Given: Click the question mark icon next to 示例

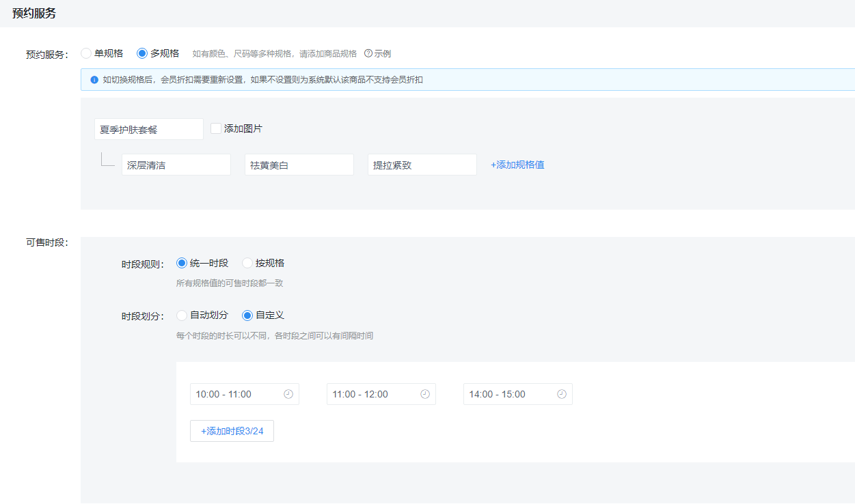Looking at the screenshot, I should click(x=369, y=53).
